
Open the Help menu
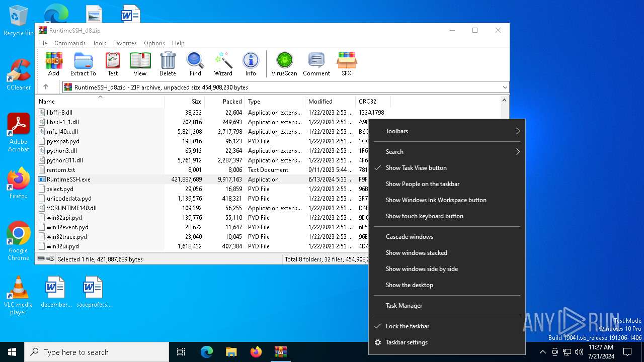[x=178, y=43]
